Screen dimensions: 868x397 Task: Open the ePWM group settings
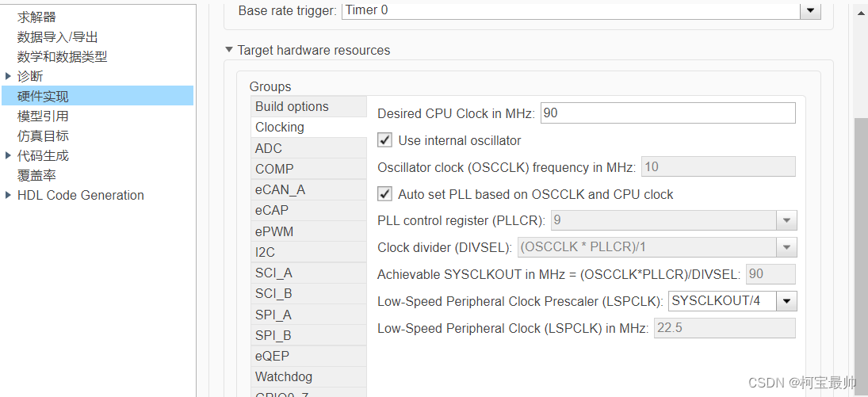tap(274, 231)
